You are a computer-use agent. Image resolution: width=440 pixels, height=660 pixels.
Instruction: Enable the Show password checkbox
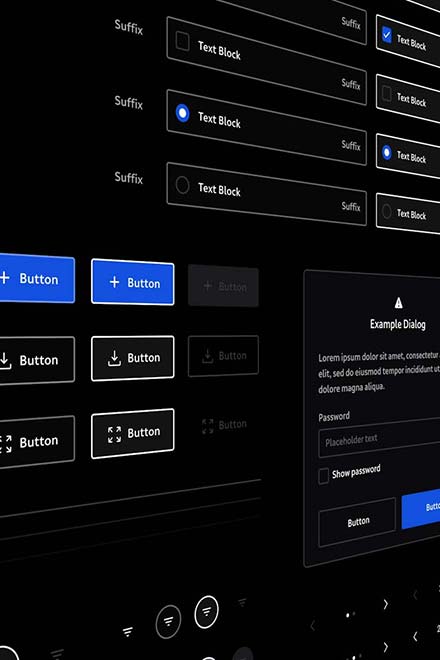[323, 476]
